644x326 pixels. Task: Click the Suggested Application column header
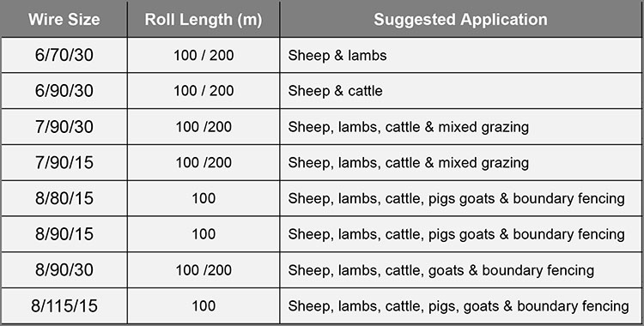pyautogui.click(x=460, y=19)
